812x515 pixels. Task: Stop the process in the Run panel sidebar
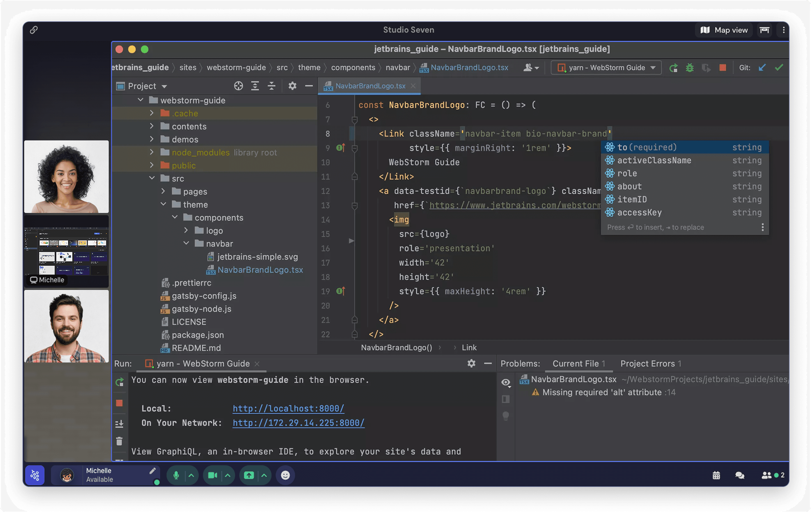click(119, 403)
